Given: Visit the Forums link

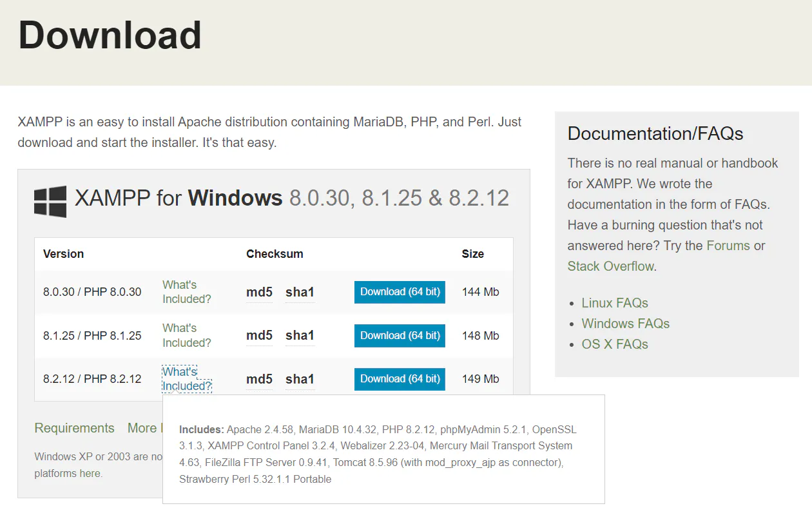Looking at the screenshot, I should [728, 246].
